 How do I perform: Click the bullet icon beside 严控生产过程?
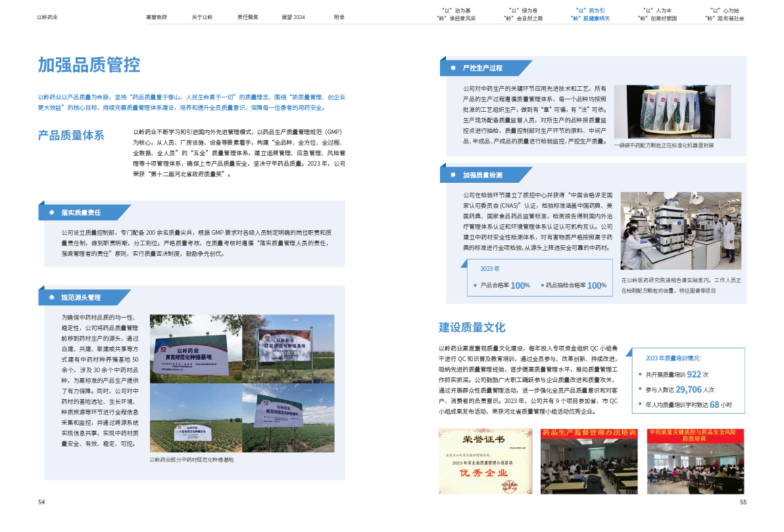[x=453, y=68]
